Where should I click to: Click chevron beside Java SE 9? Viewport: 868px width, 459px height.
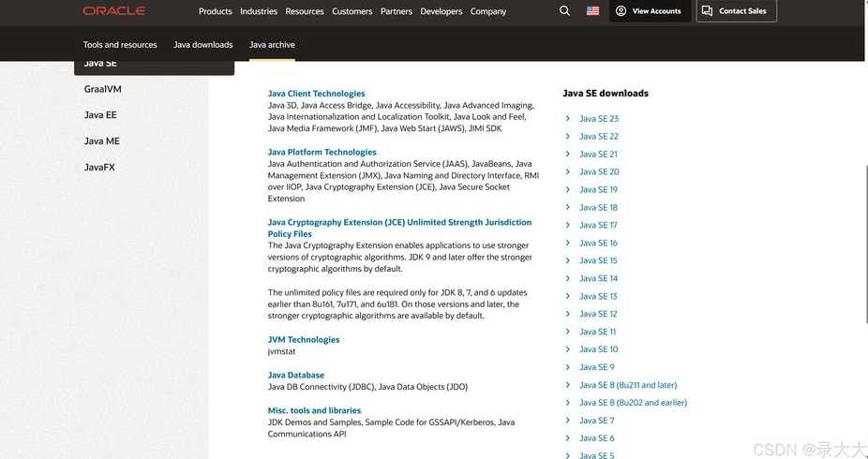pyautogui.click(x=567, y=366)
